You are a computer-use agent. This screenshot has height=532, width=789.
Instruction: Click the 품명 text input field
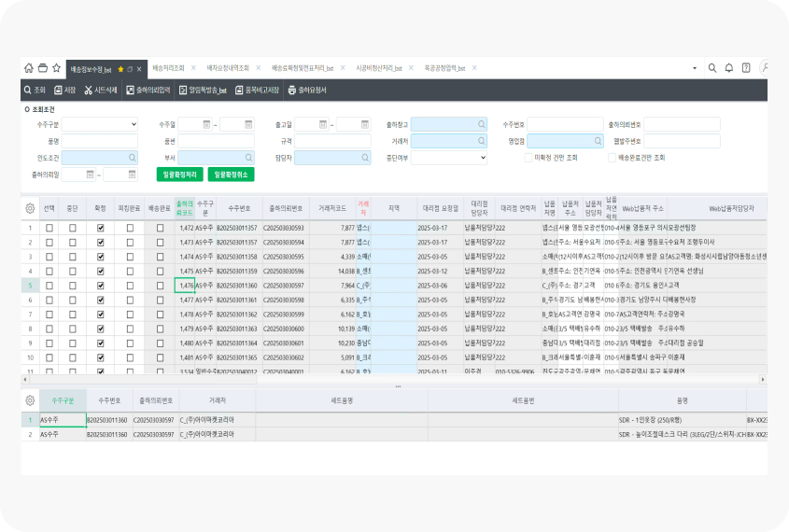100,141
